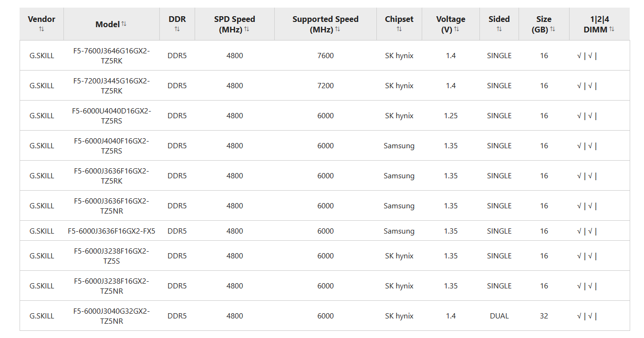Click DIMM checkmarks in F5-6000J3040G32GX2 row
The width and height of the screenshot is (644, 338).
click(x=587, y=316)
